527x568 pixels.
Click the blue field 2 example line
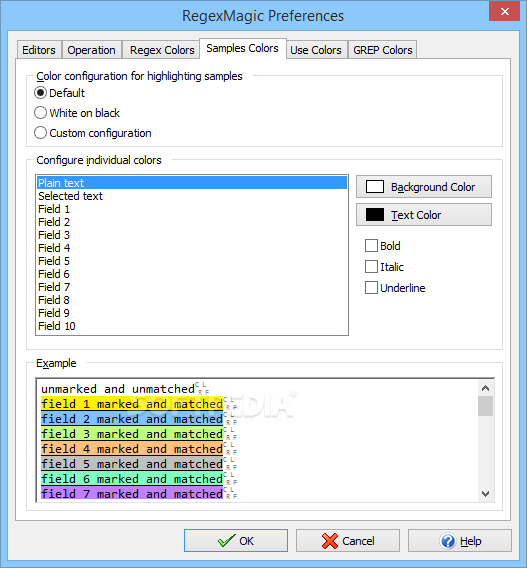point(132,419)
